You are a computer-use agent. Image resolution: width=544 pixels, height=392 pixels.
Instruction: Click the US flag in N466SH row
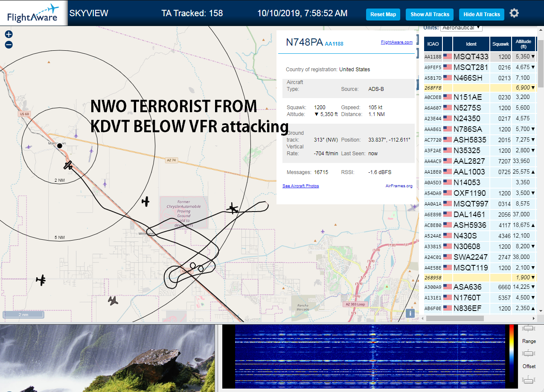(448, 78)
